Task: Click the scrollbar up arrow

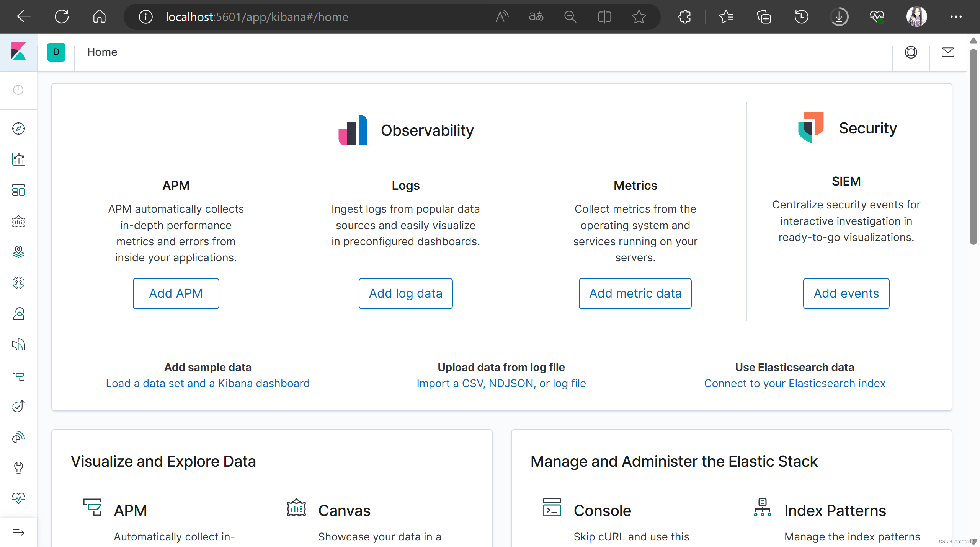Action: 973,41
